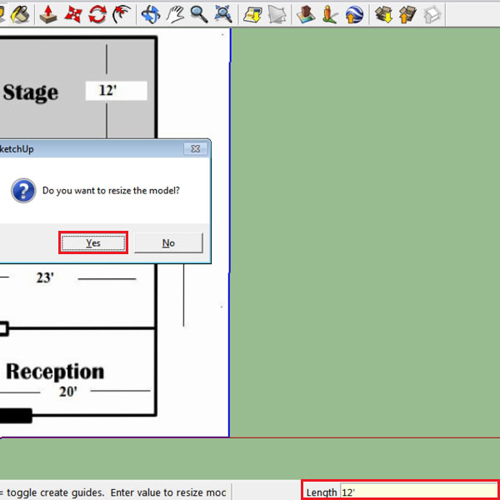500x500 pixels.
Task: Click Preview in Google Earth icon
Action: coord(354,14)
